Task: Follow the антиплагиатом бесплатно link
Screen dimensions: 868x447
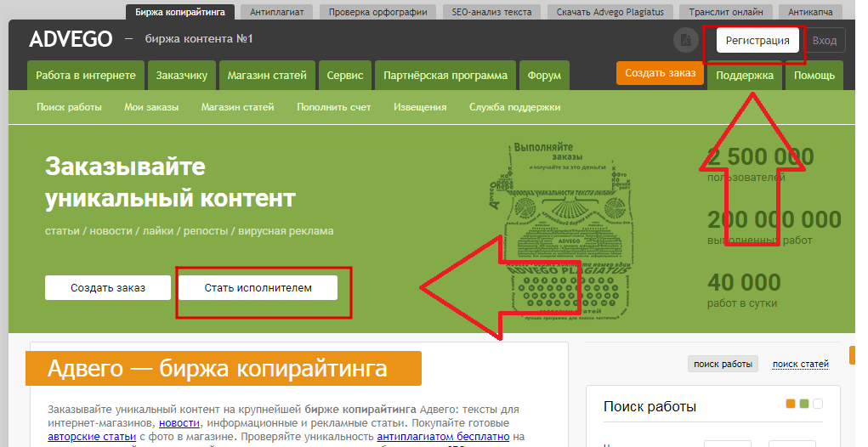Action: 443,437
